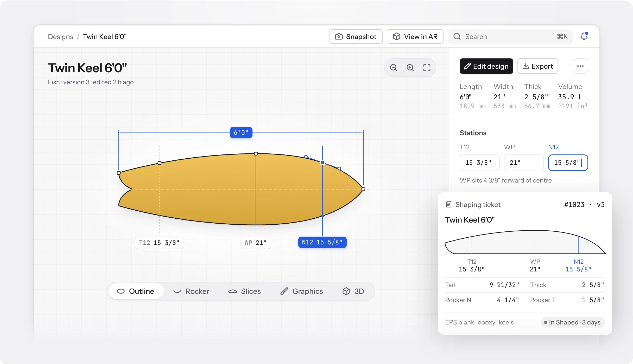The image size is (633, 364).
Task: Select the nose tip control point
Action: (x=363, y=189)
